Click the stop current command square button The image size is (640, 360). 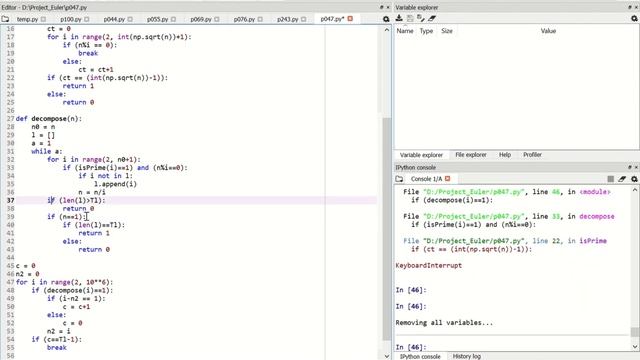pos(611,179)
